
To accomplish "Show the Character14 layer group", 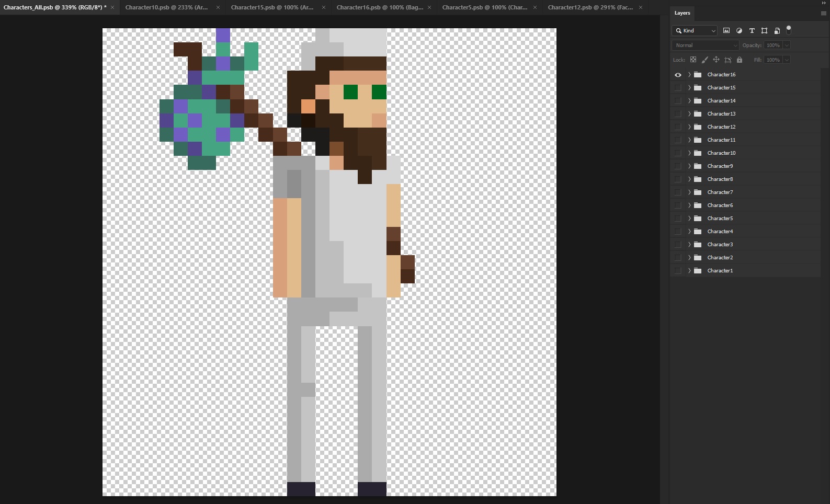I will (x=678, y=101).
